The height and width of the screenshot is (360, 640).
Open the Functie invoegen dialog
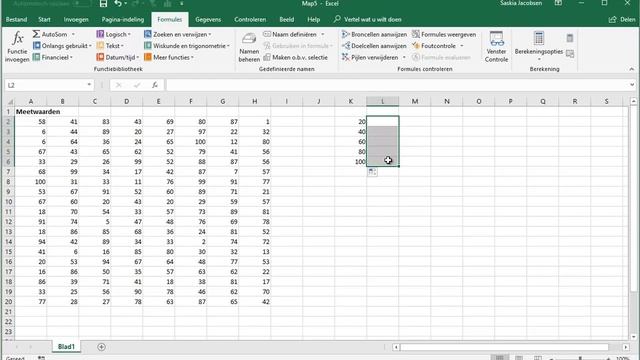pos(17,47)
